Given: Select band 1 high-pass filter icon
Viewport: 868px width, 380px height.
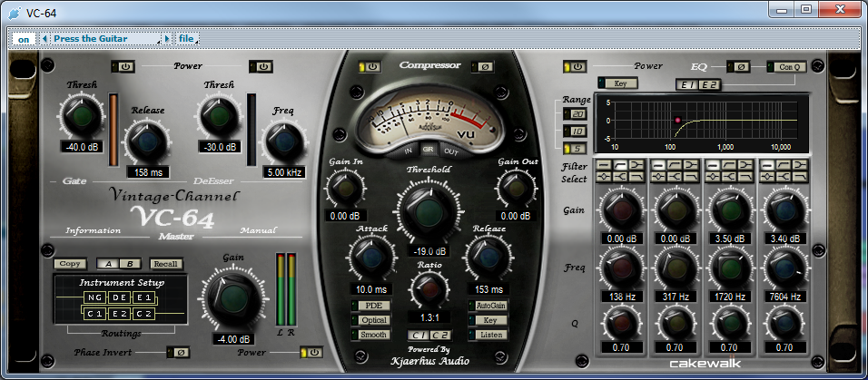Looking at the screenshot, I should pos(620,164).
